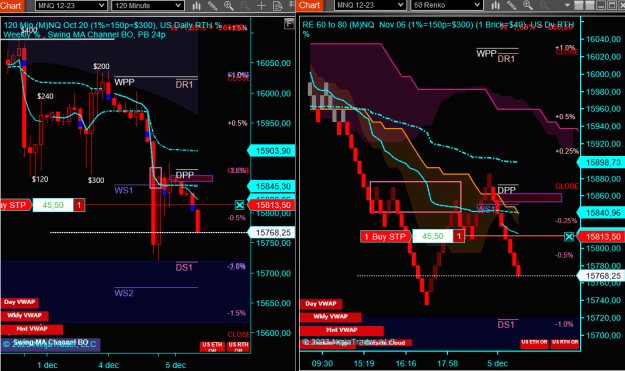Screen dimensions: 625x371
Task: Toggle Wkly VWAP on the 120 Minute chart
Action: (x=24, y=316)
